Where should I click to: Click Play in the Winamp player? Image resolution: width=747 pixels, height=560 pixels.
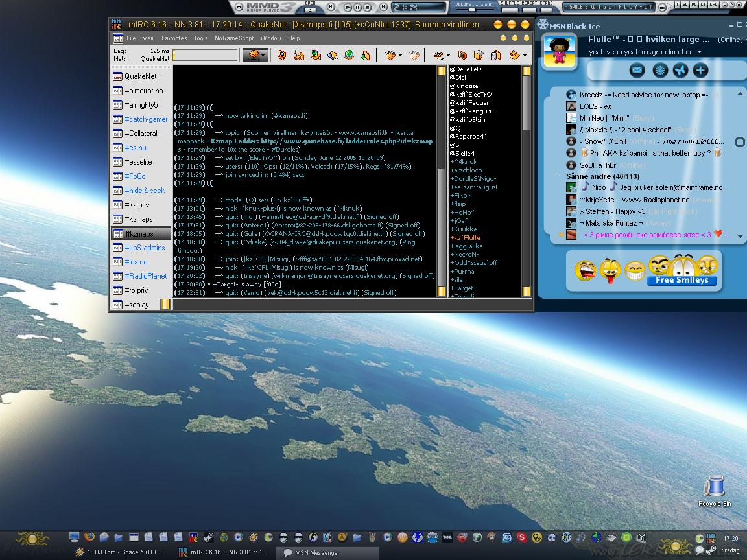pos(348,7)
